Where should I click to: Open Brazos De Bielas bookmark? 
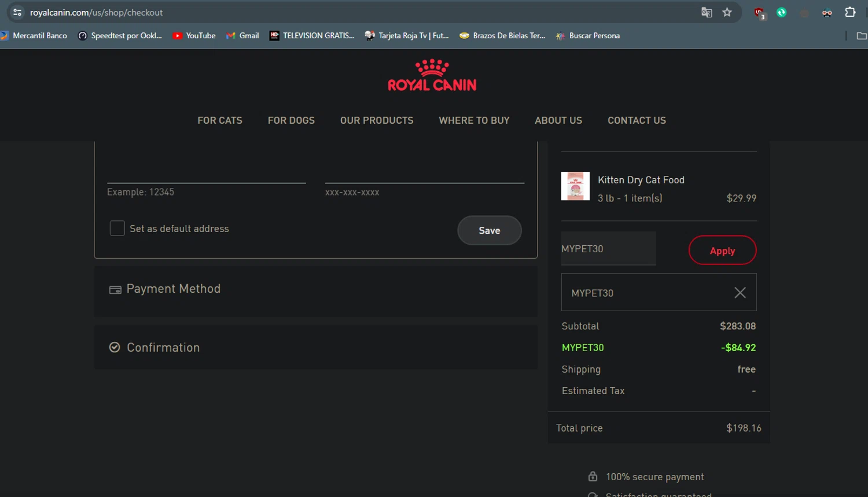coord(502,36)
